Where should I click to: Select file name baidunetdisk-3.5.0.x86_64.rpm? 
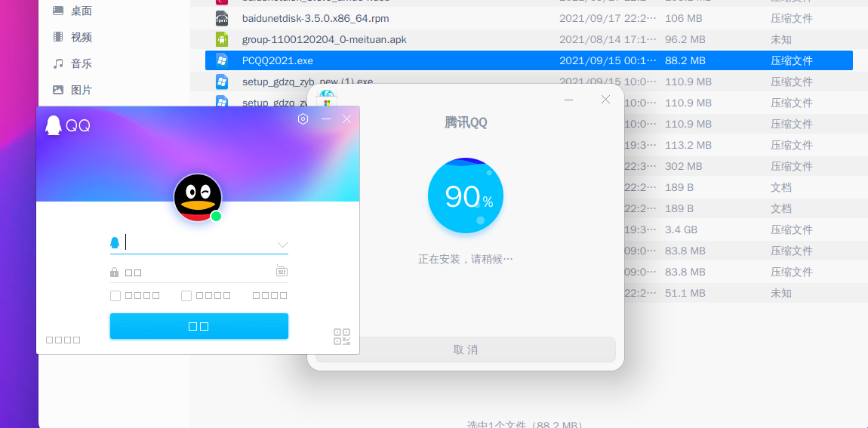coord(315,18)
